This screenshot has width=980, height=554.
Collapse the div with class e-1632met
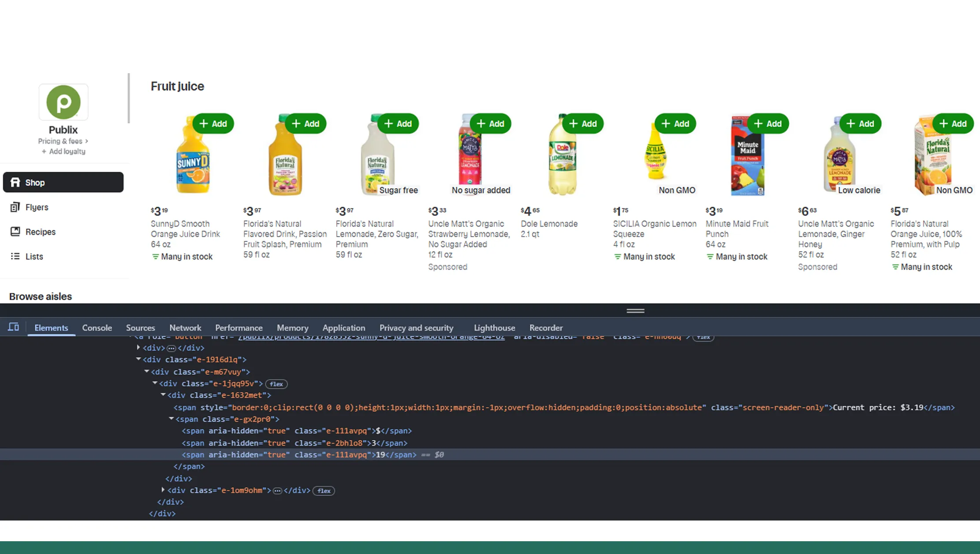point(163,395)
